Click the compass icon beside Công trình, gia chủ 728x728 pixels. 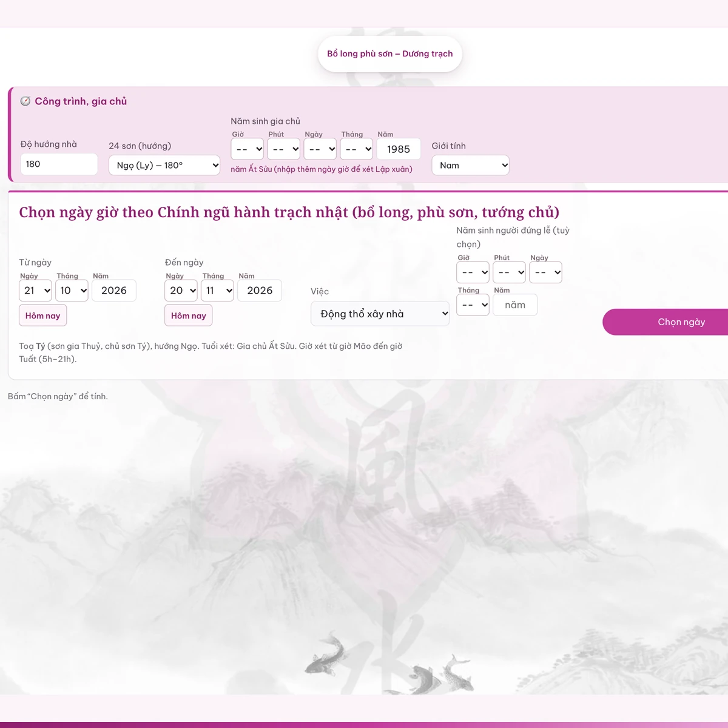25,101
